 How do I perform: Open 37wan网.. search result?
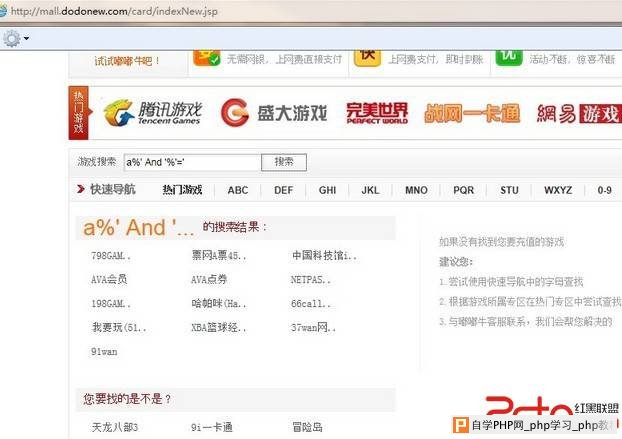313,328
